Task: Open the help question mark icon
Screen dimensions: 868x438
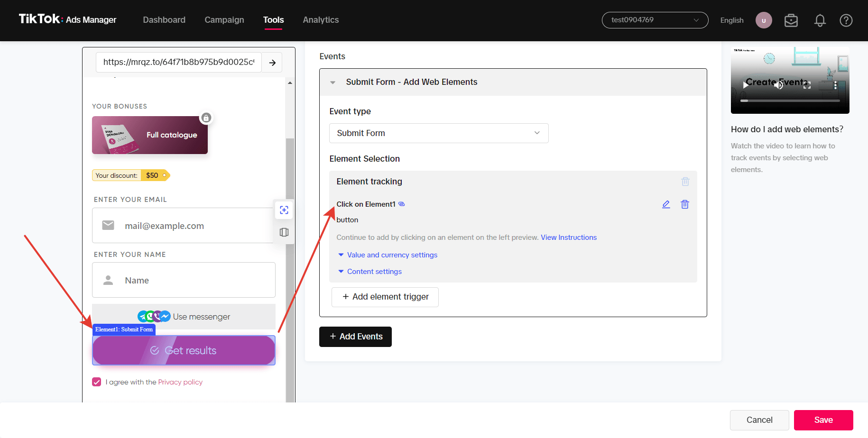Action: (x=846, y=20)
